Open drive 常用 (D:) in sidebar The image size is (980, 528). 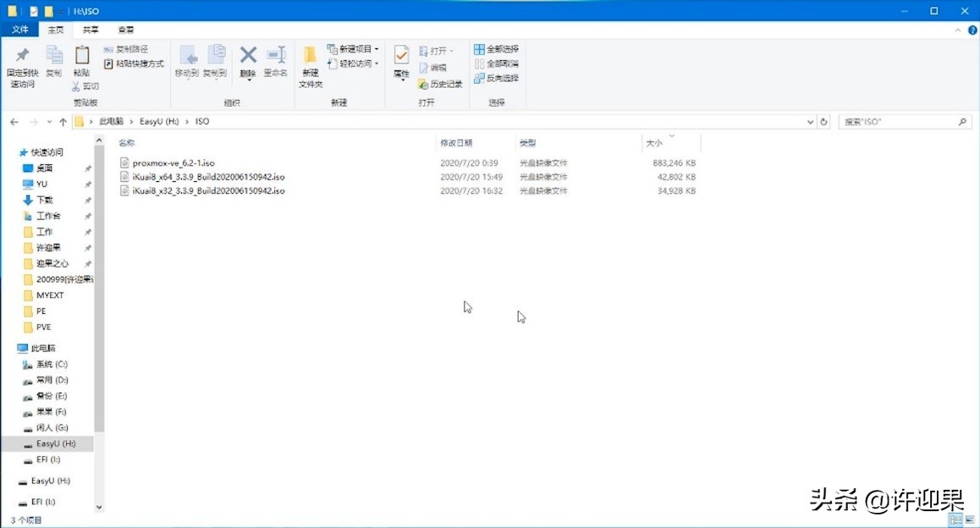[x=52, y=380]
